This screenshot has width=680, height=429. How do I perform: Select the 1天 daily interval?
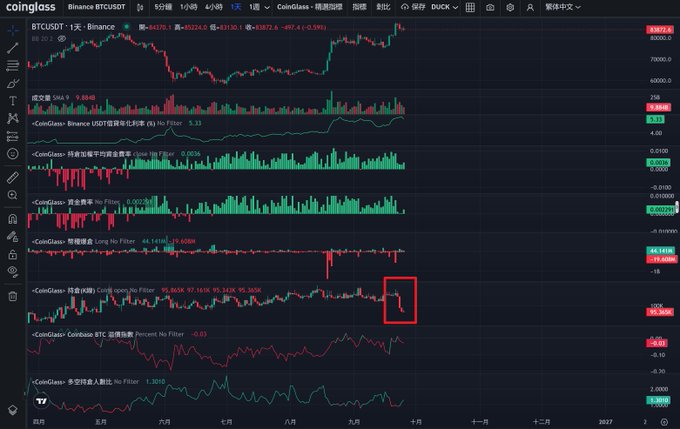pyautogui.click(x=236, y=7)
